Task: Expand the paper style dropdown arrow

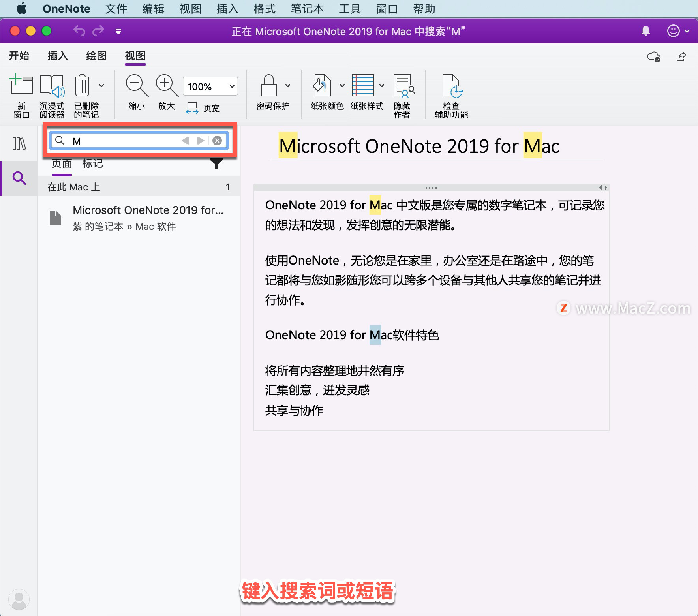Action: [382, 86]
